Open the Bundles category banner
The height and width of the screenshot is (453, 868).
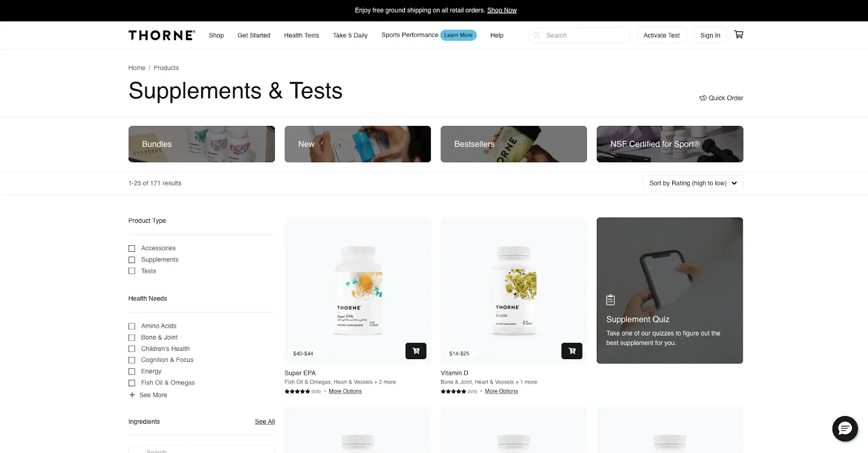pos(202,144)
